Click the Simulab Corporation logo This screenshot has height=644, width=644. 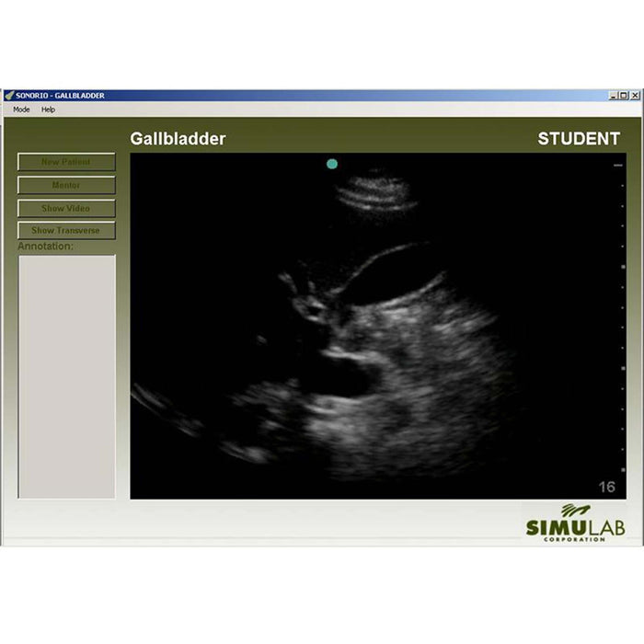point(570,523)
